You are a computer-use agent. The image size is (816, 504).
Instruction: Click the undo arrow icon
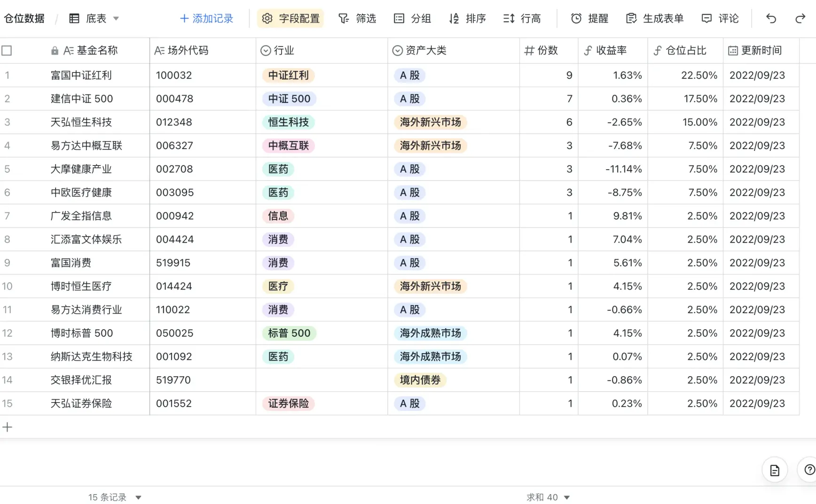pos(771,18)
